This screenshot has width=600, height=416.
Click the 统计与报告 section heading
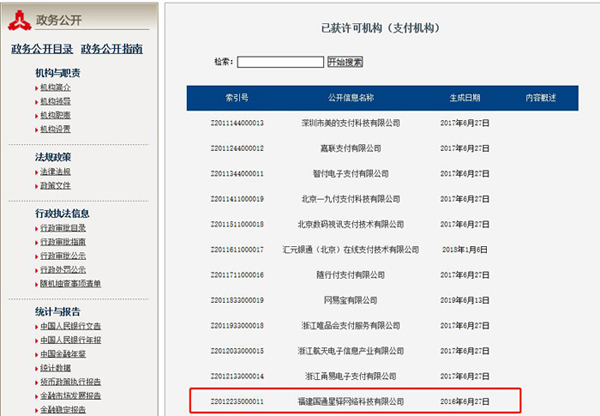click(x=58, y=312)
